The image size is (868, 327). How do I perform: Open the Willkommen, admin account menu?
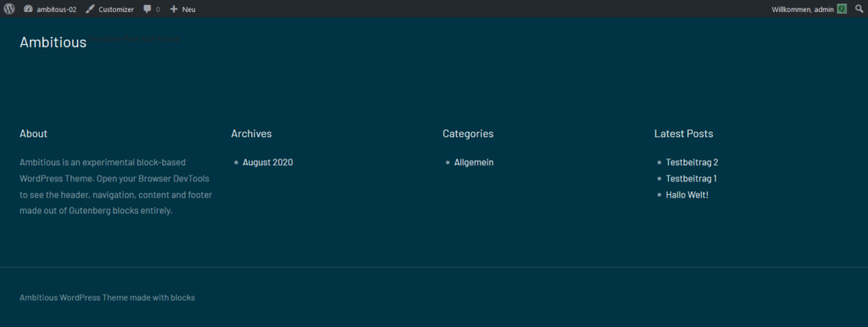coord(810,8)
